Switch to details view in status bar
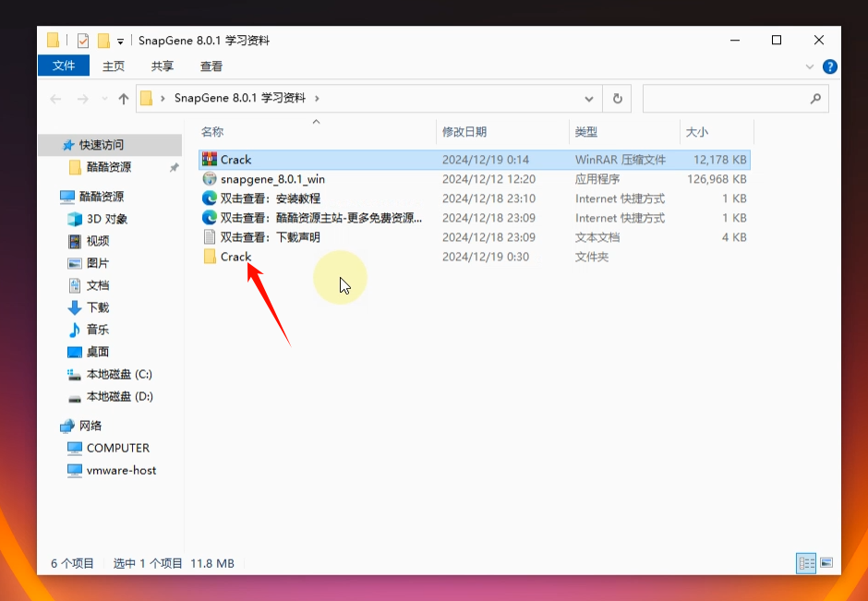868x601 pixels. (x=806, y=562)
